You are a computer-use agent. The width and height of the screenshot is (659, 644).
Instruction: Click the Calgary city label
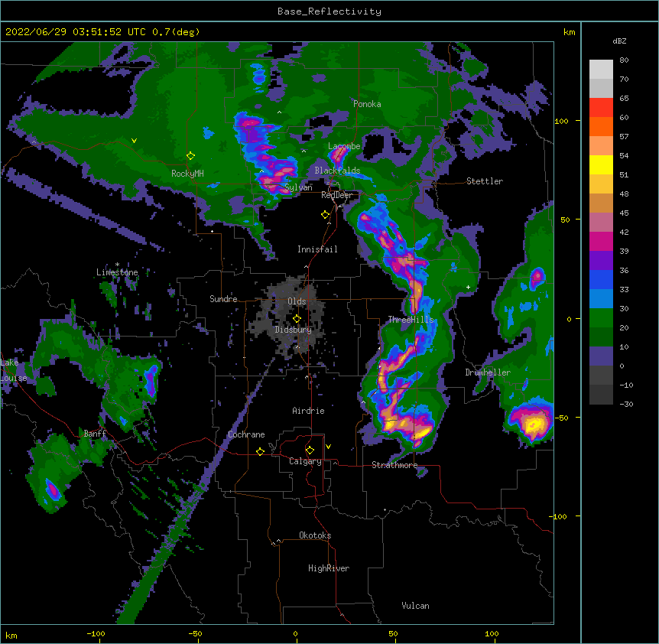click(x=305, y=461)
